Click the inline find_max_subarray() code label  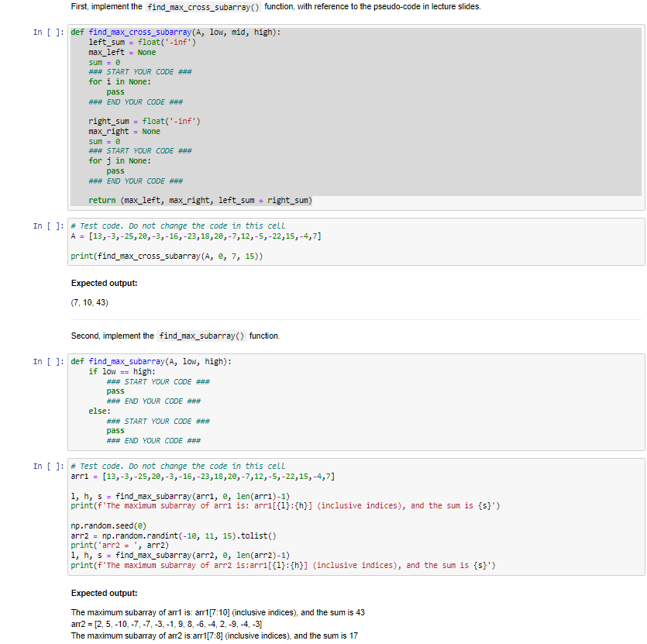201,336
